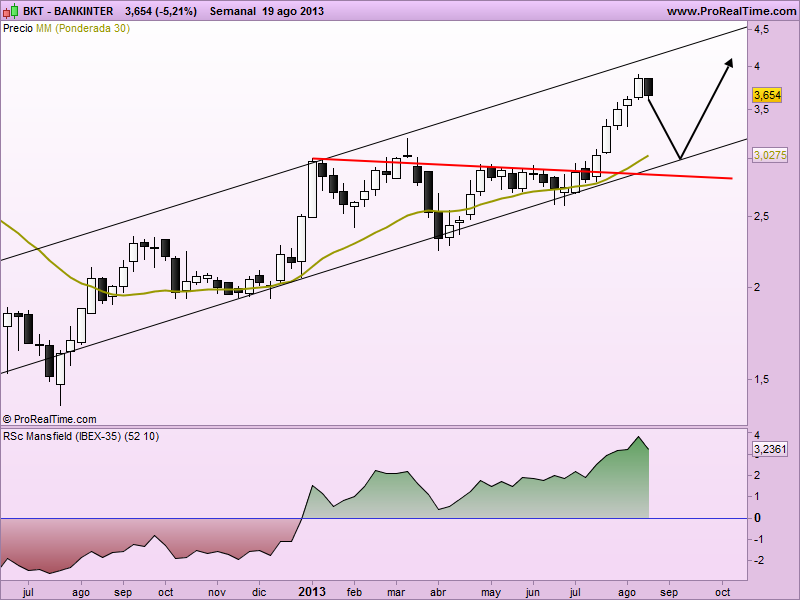
Task: Click the abr month label
Action: click(438, 592)
